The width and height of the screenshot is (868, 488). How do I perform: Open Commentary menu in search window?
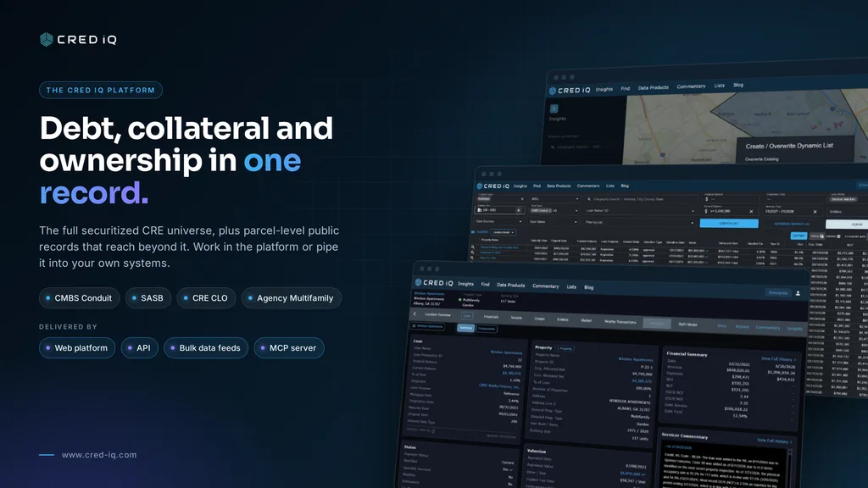click(x=588, y=186)
